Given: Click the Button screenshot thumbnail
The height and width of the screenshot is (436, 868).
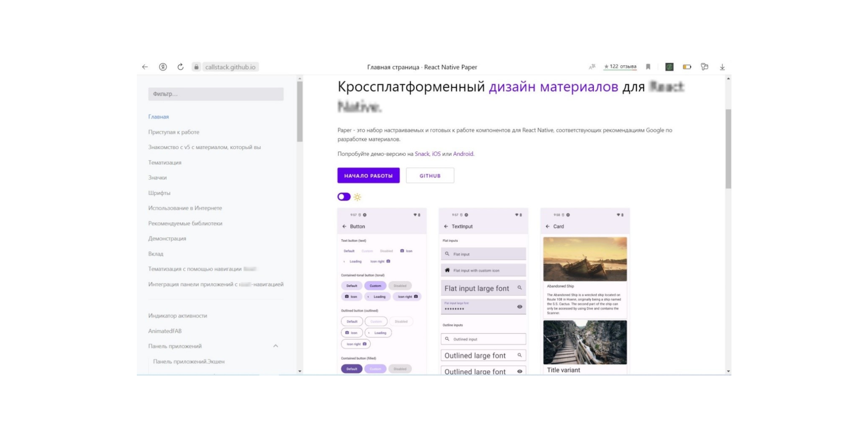Looking at the screenshot, I should [382, 291].
